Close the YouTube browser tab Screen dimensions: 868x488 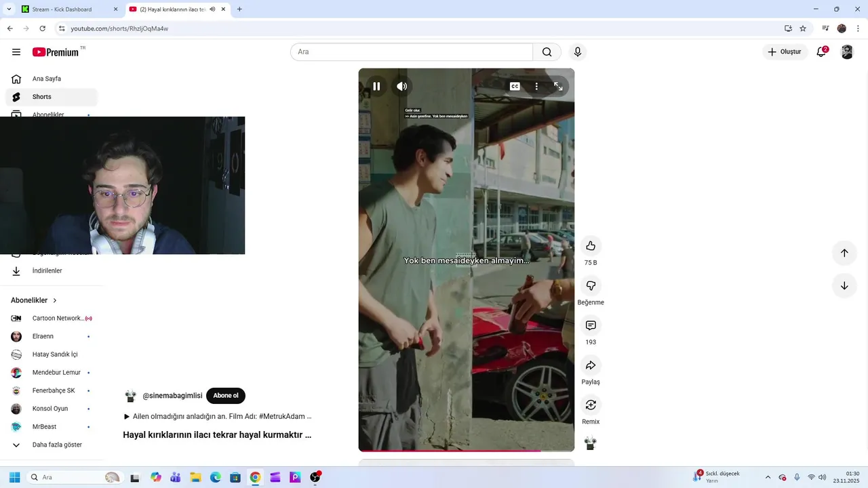click(223, 9)
